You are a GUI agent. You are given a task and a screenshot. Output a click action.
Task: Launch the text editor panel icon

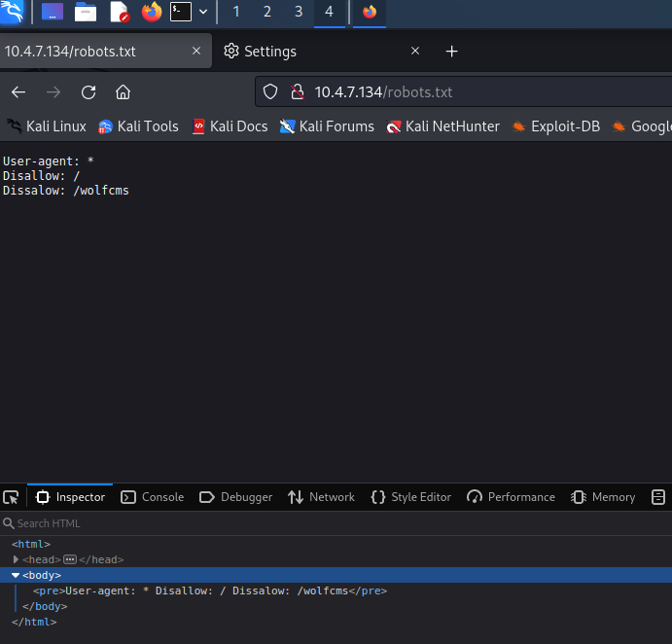point(120,12)
